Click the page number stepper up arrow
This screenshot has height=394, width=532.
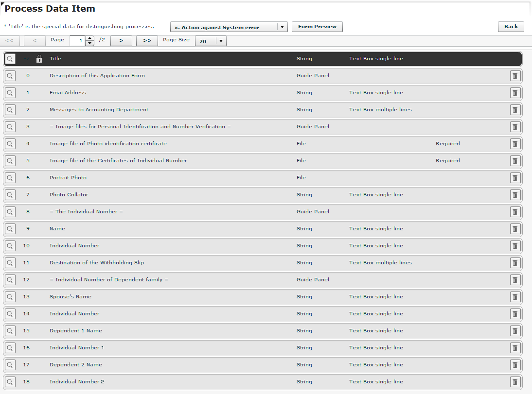tap(90, 38)
